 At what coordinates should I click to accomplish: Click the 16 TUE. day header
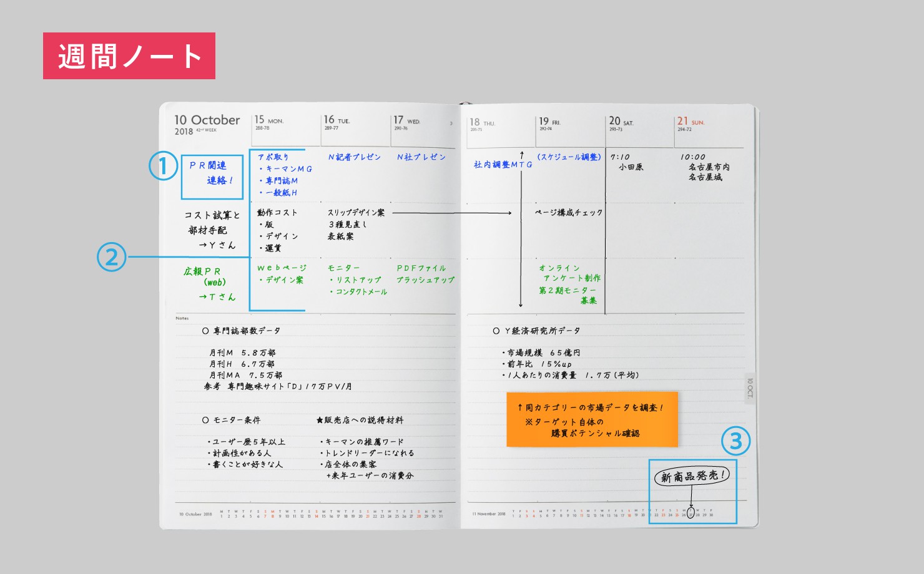[337, 122]
